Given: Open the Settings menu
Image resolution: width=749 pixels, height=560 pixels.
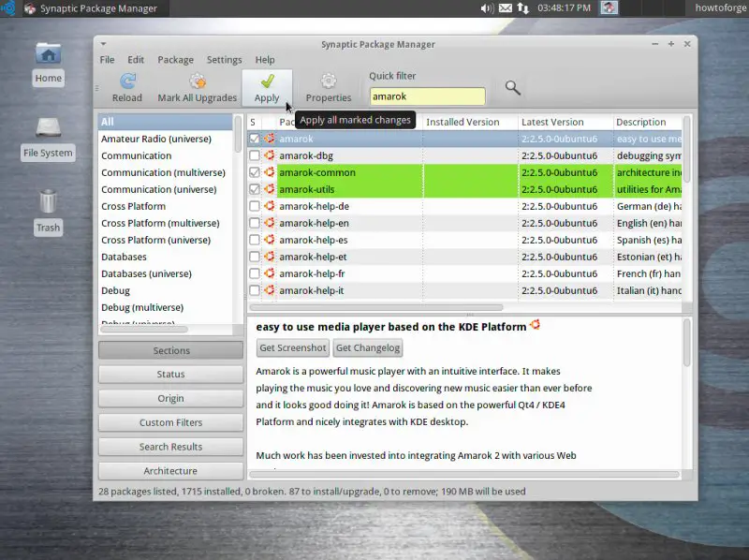Looking at the screenshot, I should (224, 60).
